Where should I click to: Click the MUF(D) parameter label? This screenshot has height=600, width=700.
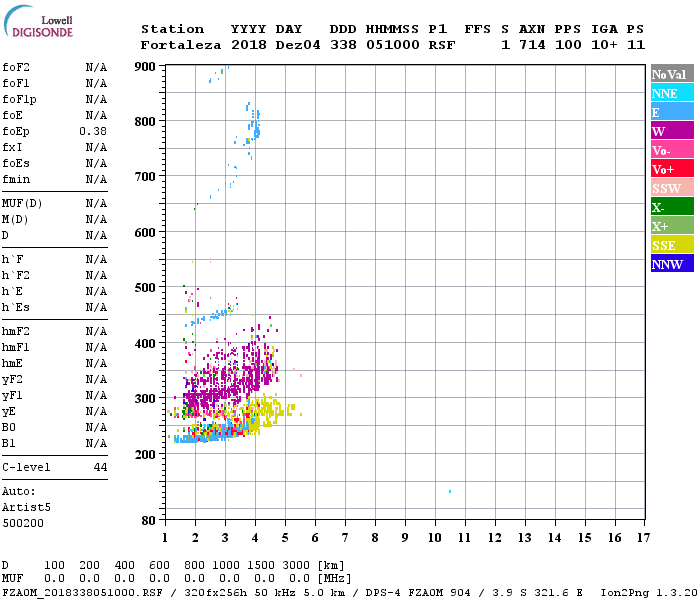[x=22, y=204]
